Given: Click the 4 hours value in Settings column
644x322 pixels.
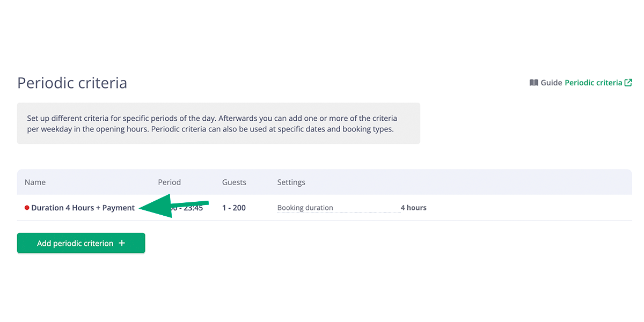Looking at the screenshot, I should (413, 208).
